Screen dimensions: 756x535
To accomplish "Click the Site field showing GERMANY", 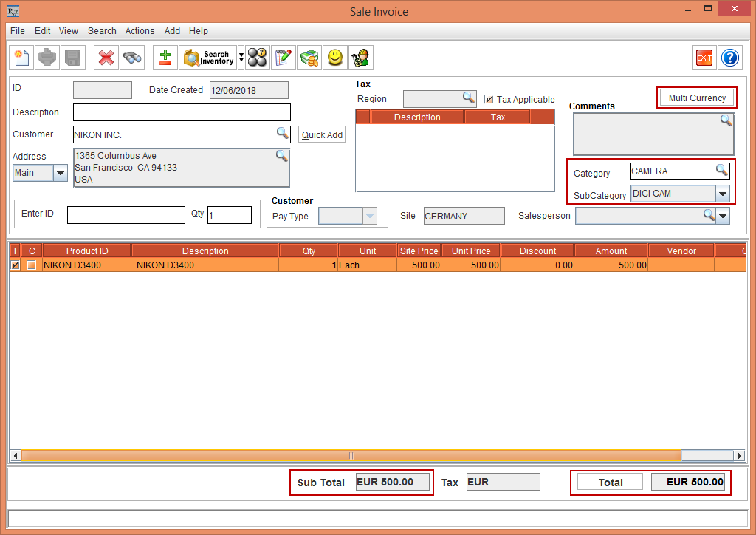I will click(x=464, y=216).
